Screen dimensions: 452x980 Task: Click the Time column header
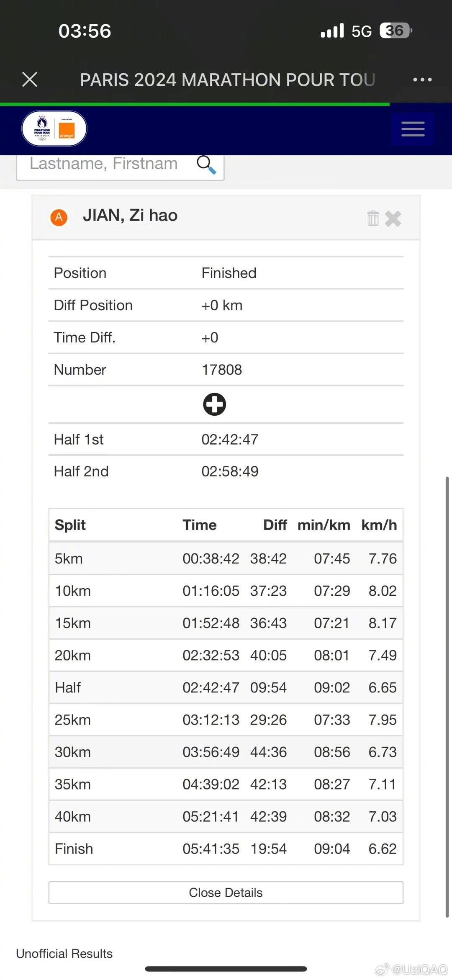click(200, 525)
